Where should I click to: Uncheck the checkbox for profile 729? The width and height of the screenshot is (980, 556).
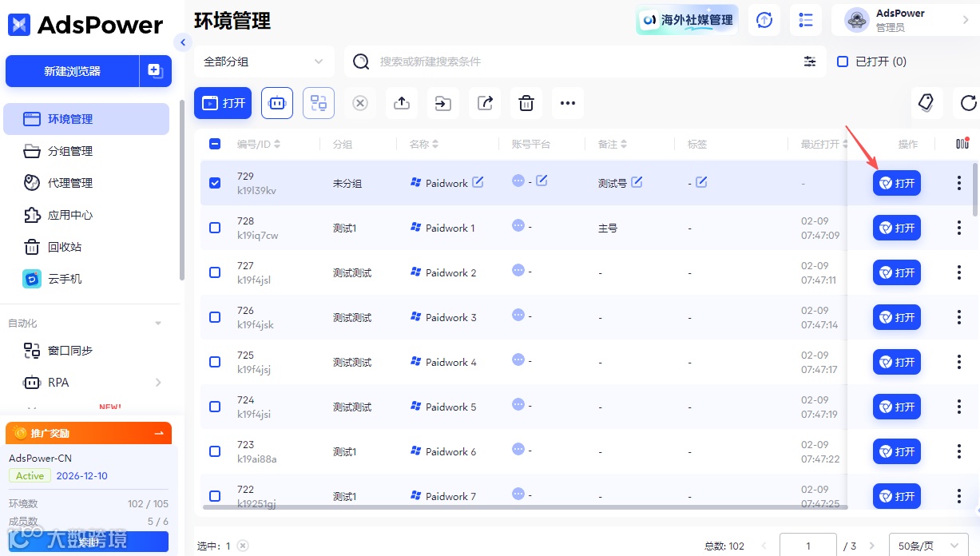coord(215,183)
